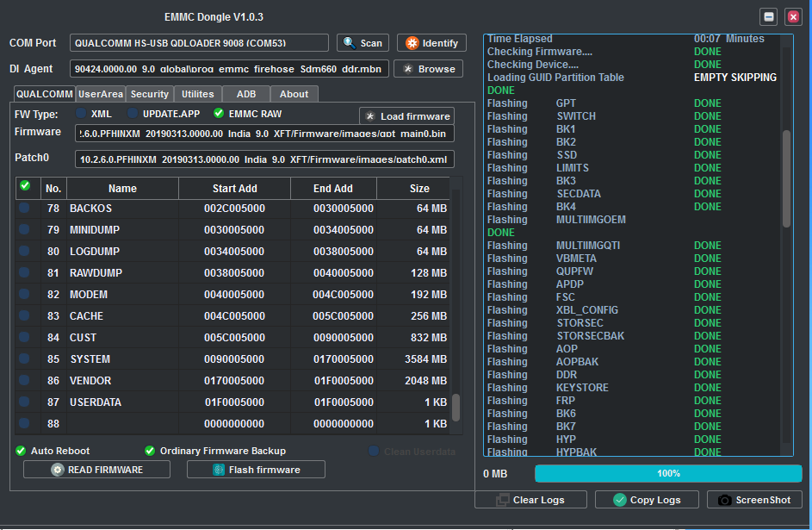The height and width of the screenshot is (530, 812).
Task: Click the Patch0 path field
Action: (264, 159)
